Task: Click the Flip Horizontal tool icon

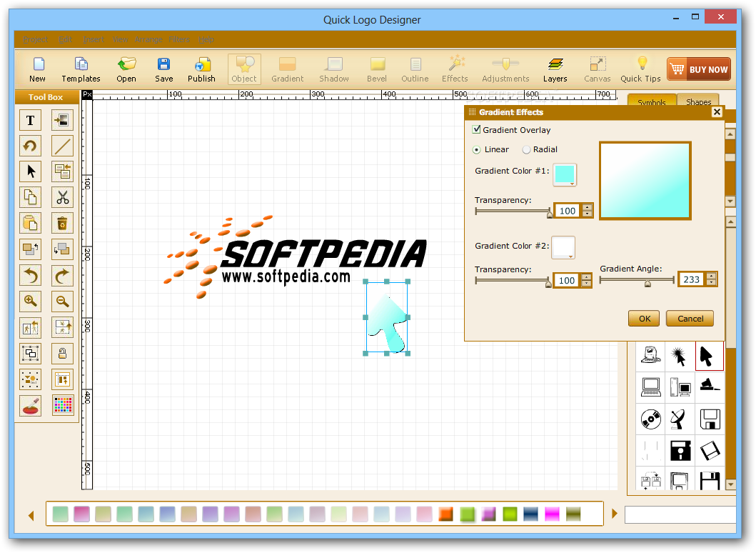Action: (x=31, y=328)
